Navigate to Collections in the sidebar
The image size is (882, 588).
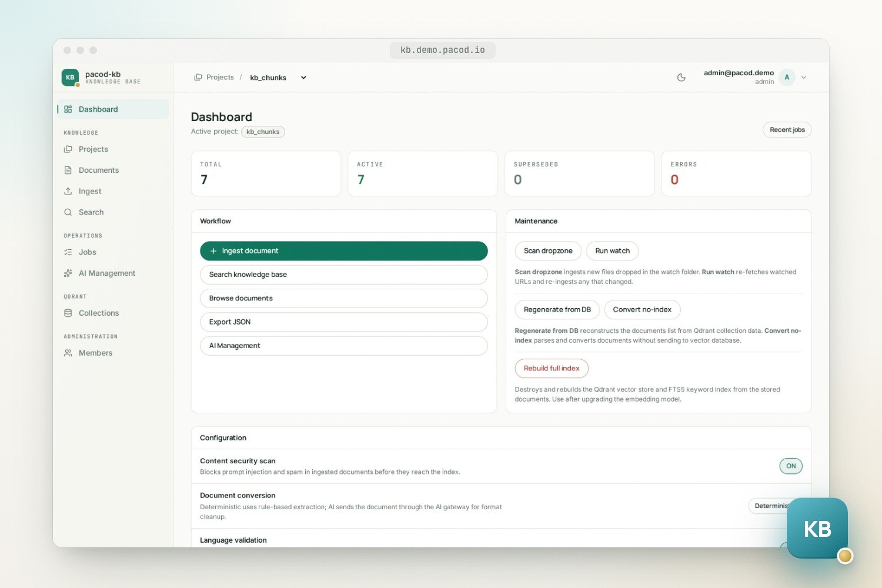[x=112, y=313]
